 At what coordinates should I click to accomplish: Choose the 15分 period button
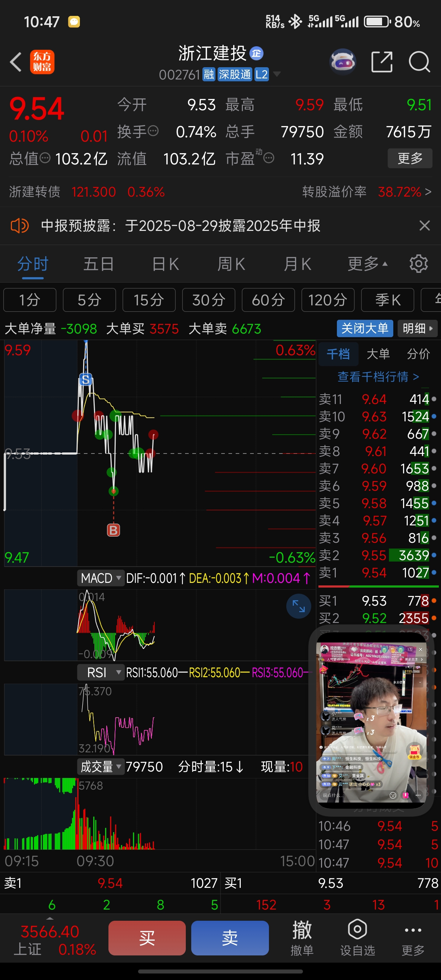(149, 300)
